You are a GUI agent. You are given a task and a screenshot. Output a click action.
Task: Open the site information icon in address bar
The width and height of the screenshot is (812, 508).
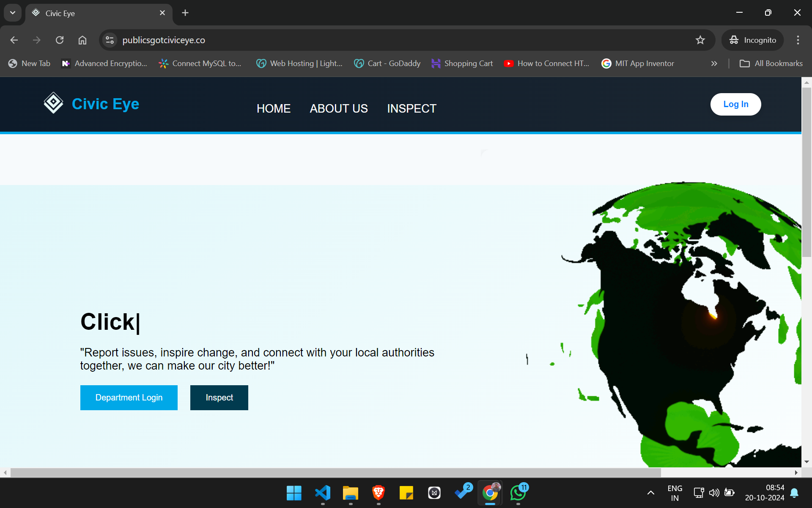[x=110, y=40]
